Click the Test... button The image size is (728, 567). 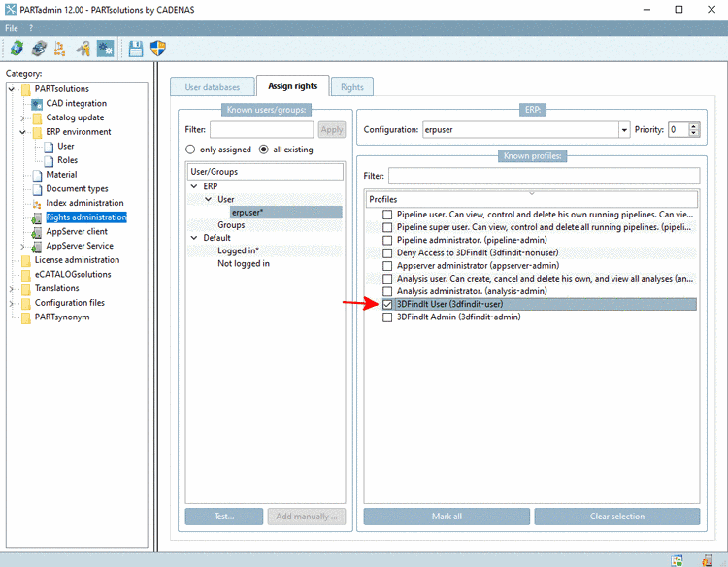point(224,517)
